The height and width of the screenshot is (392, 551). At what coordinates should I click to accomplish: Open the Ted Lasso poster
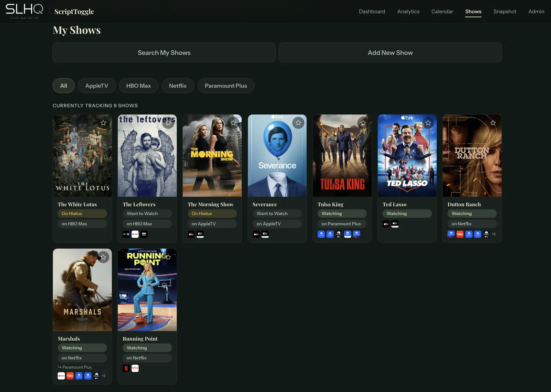[407, 156]
